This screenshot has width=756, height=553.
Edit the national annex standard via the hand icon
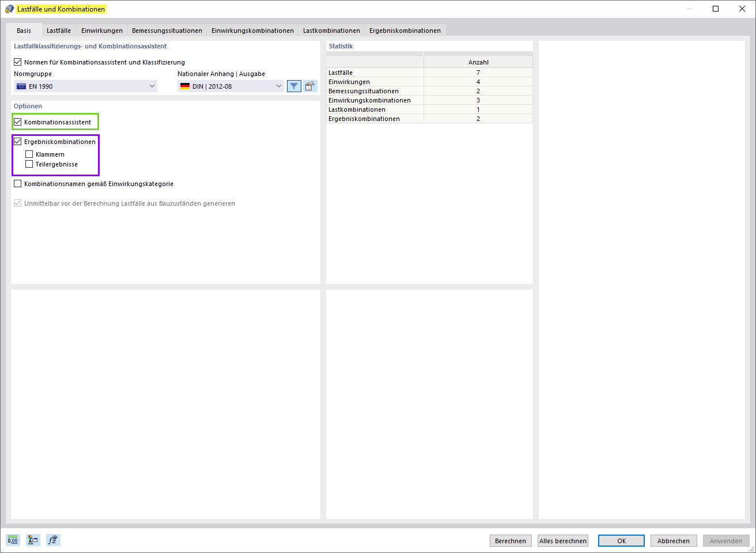pyautogui.click(x=310, y=85)
